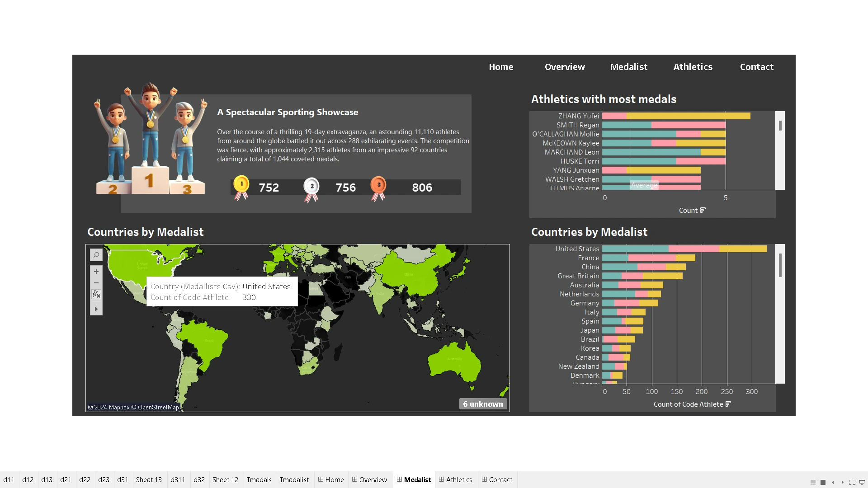868x488 pixels.
Task: Zoom in on the map
Action: (x=96, y=272)
